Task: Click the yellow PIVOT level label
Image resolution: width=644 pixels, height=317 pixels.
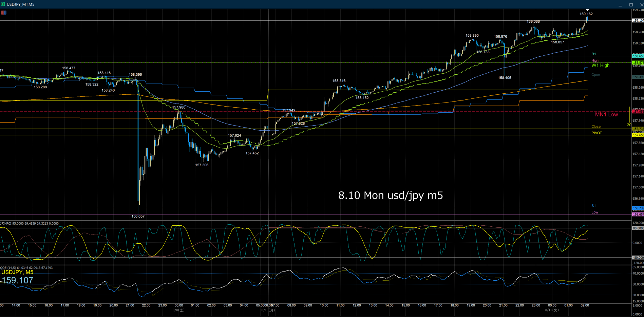Action: point(596,133)
